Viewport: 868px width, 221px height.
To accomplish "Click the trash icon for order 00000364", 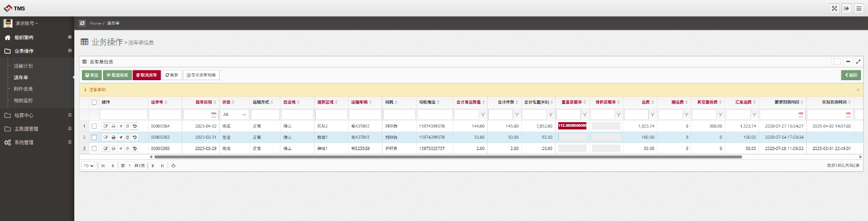I will [x=127, y=126].
